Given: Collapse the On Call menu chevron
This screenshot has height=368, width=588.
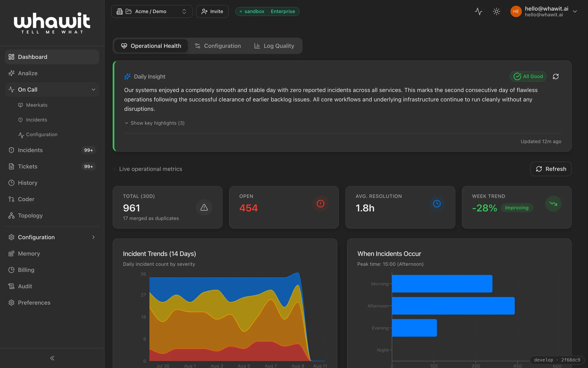Looking at the screenshot, I should tap(93, 89).
